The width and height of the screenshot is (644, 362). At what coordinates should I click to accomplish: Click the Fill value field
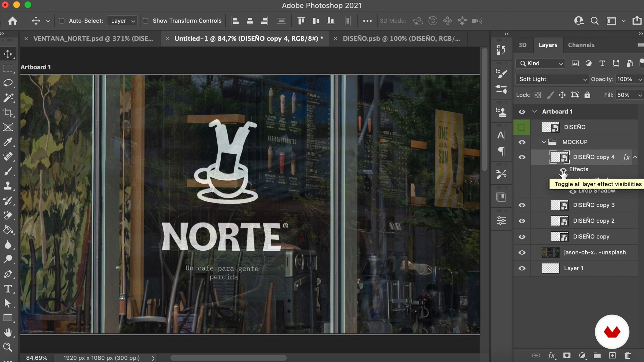(625, 95)
